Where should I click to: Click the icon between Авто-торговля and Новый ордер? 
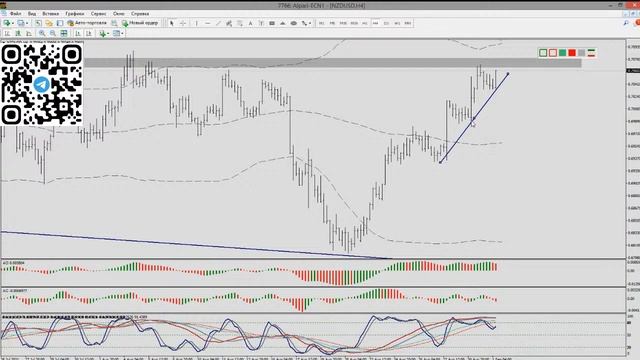point(114,23)
